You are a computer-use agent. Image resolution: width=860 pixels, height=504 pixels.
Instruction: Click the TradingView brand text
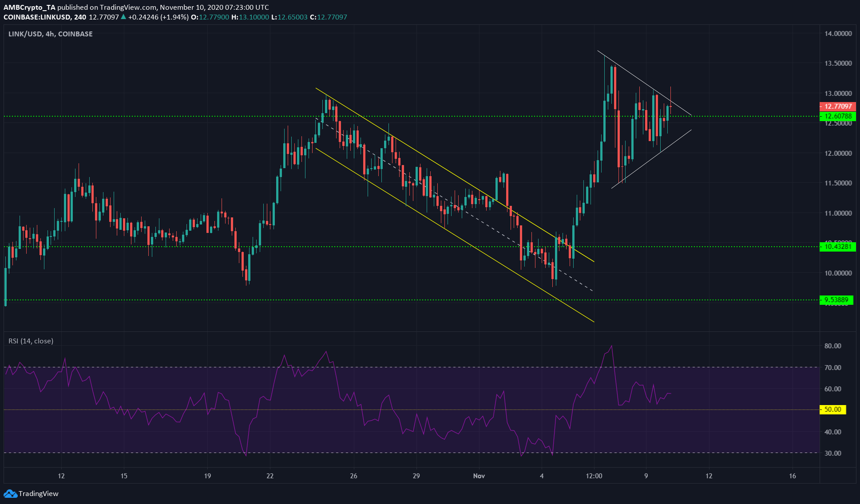39,493
